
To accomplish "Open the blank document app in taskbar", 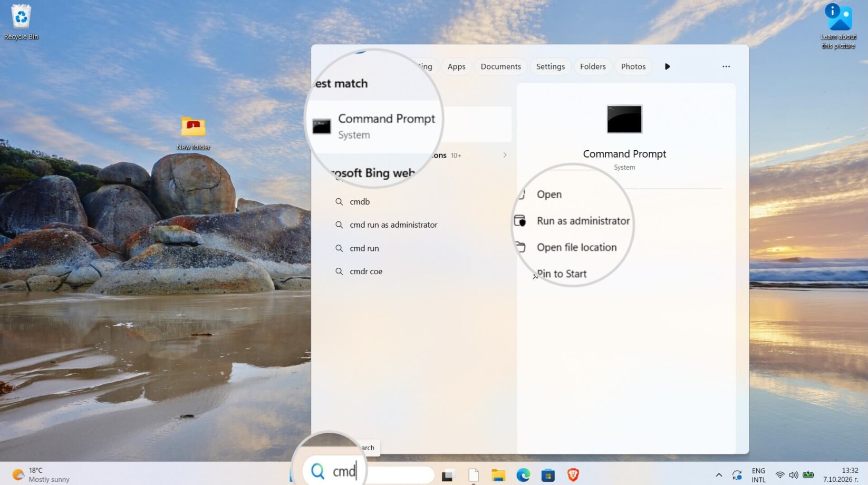I will pos(473,475).
